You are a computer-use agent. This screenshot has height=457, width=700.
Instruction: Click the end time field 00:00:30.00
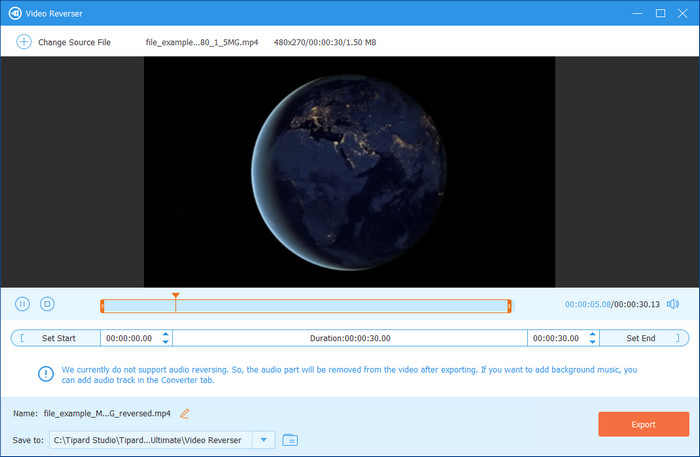(x=556, y=338)
